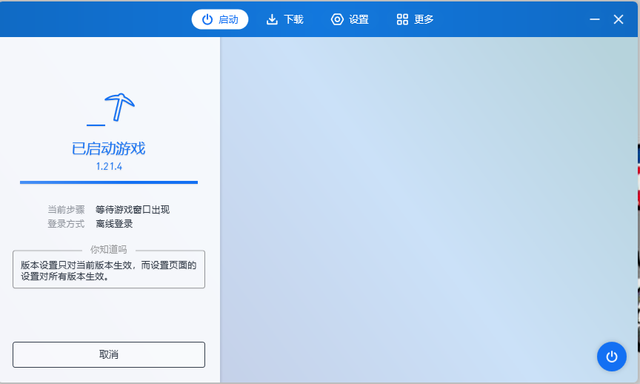Open the 更多 tab

[424, 19]
